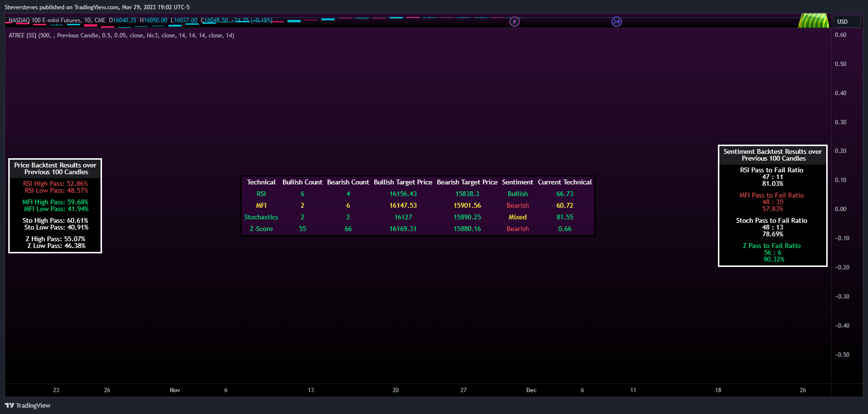Click RSI bullish target price 16156.43

coord(403,194)
